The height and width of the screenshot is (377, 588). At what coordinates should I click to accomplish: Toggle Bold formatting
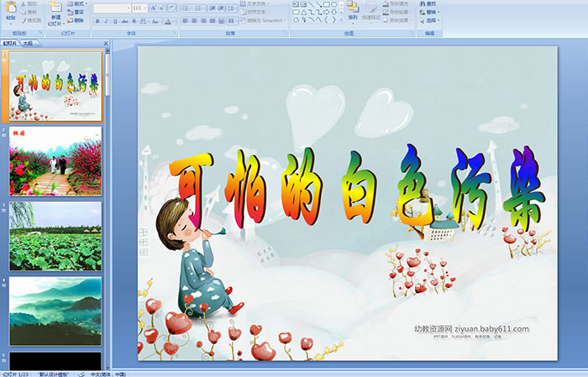pos(97,21)
